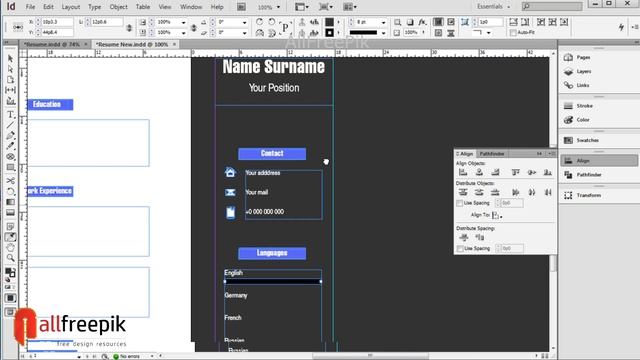Screen dimensions: 640x360
Task: Click Distribute left edges icon
Action: [516, 192]
